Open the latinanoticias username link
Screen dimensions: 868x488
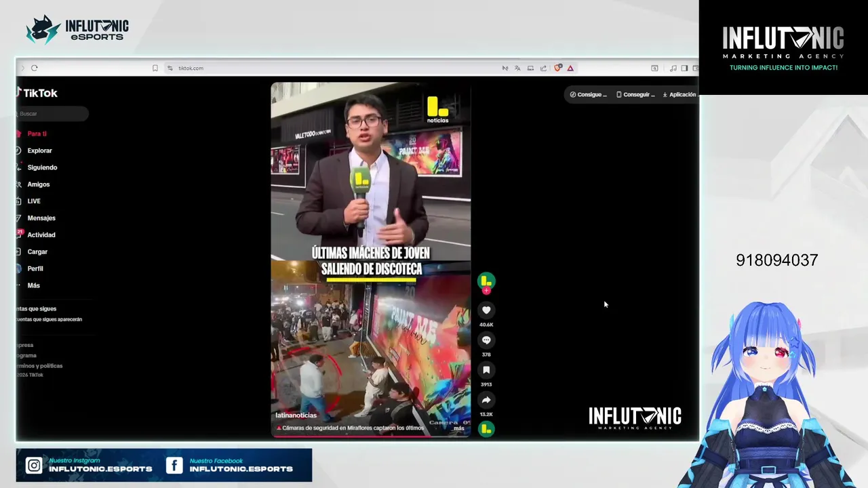click(296, 415)
